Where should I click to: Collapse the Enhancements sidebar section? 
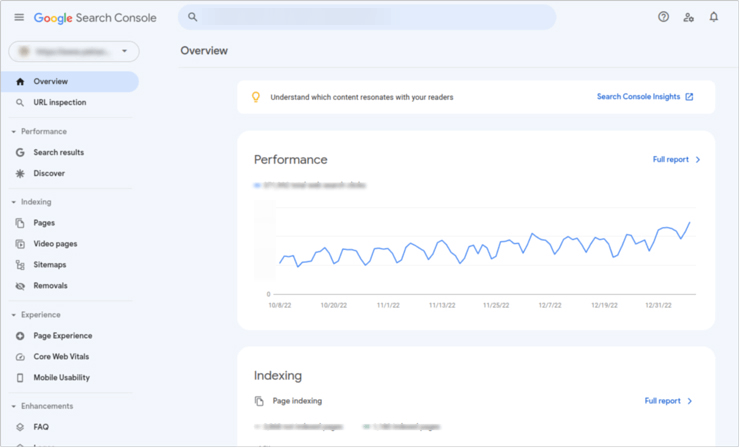pos(14,406)
